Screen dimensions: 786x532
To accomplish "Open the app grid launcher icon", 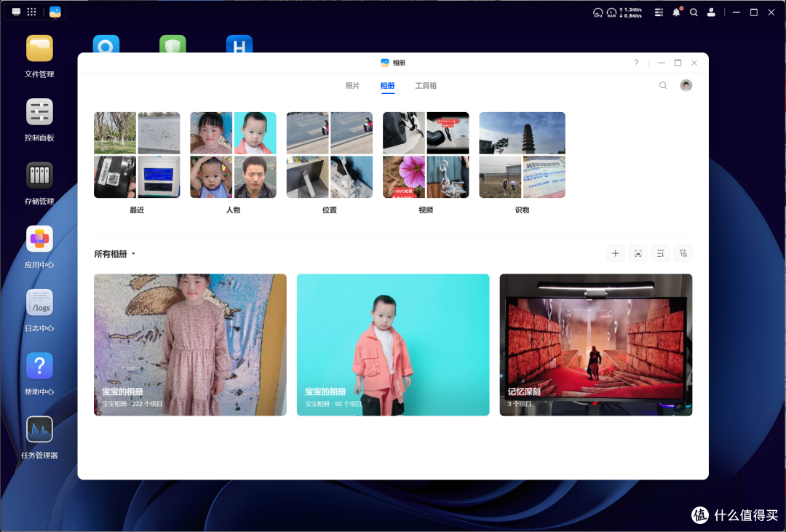I will [x=31, y=12].
